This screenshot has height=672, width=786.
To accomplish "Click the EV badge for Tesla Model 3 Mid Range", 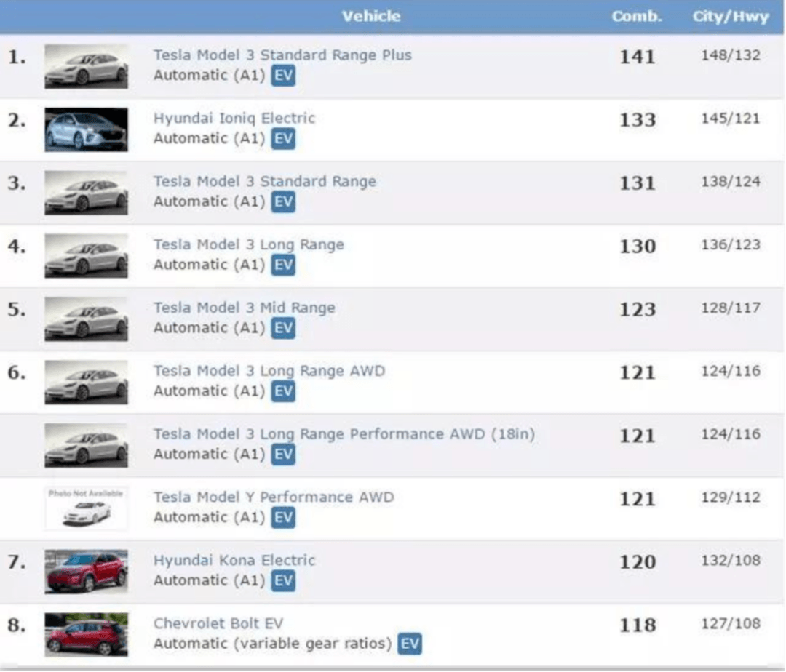I will click(283, 329).
